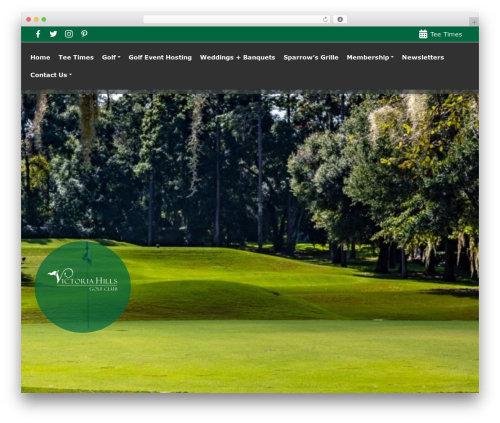Click the calendar icon beside Tee Times
Image resolution: width=500 pixels, height=423 pixels.
point(423,34)
